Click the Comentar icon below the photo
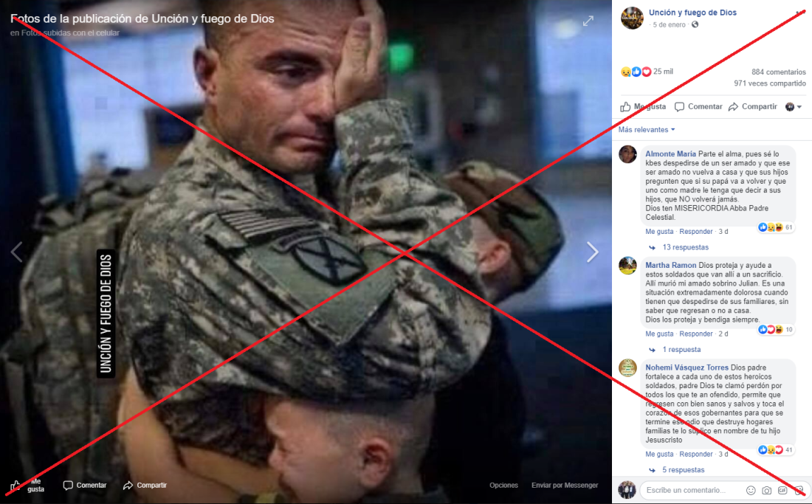 (68, 486)
